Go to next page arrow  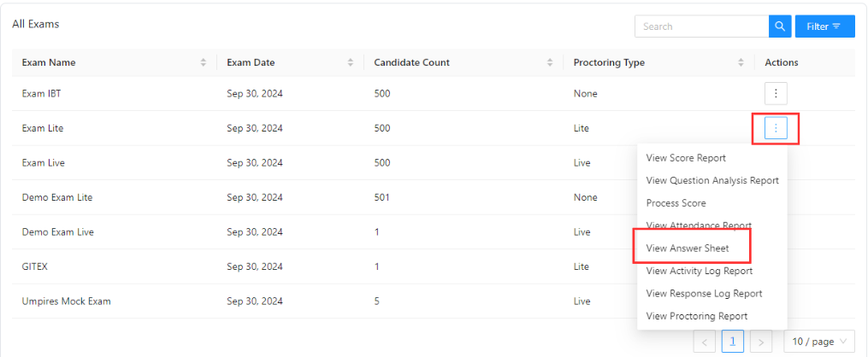point(761,342)
